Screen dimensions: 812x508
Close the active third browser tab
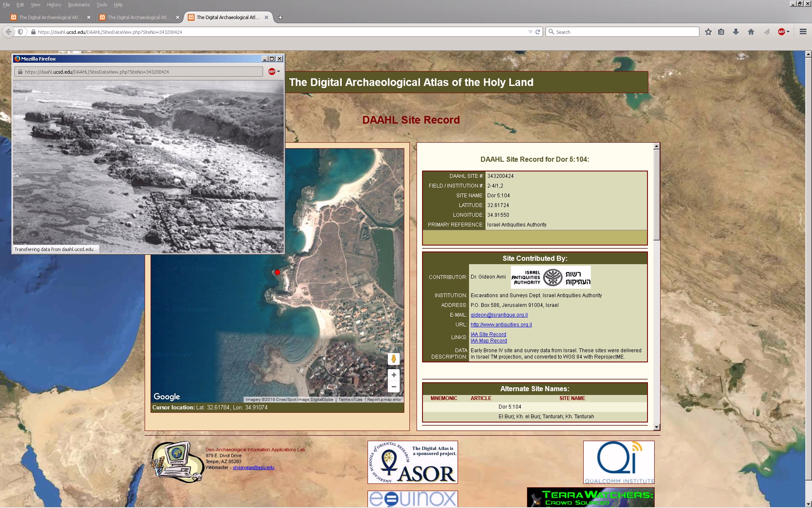click(x=266, y=17)
